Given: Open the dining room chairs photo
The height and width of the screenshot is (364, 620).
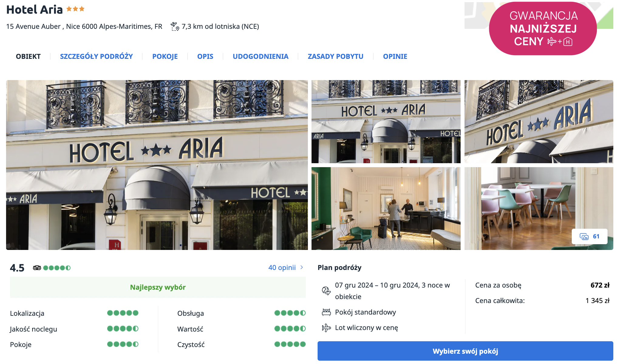Looking at the screenshot, I should pos(539,209).
